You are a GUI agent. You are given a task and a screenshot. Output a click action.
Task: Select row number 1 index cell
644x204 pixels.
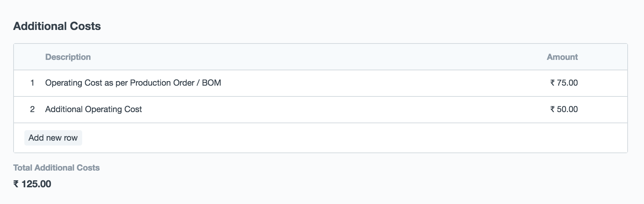click(32, 83)
